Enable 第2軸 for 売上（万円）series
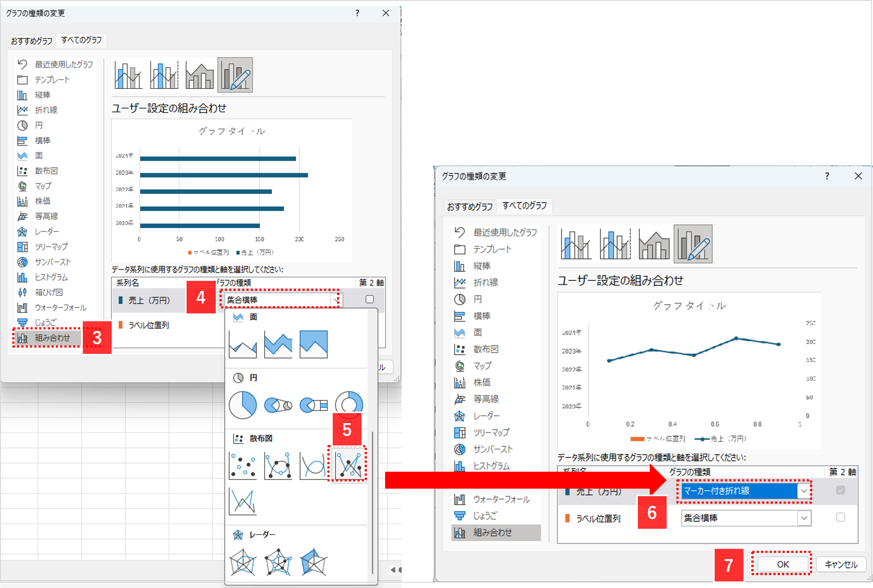The width and height of the screenshot is (873, 588). coord(370,299)
